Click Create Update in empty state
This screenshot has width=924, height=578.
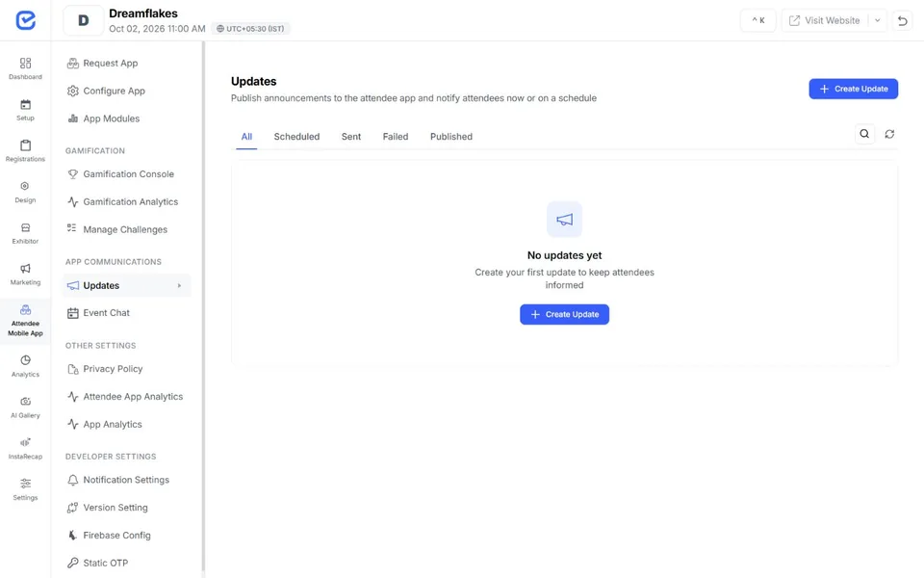click(x=565, y=314)
